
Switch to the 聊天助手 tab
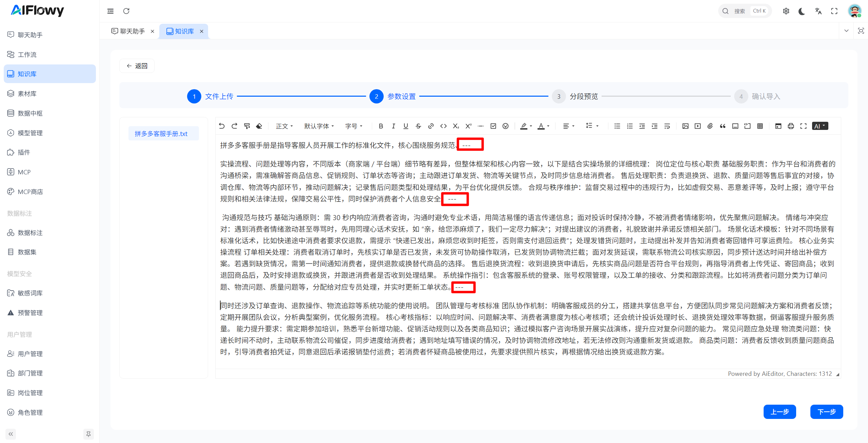tap(132, 31)
